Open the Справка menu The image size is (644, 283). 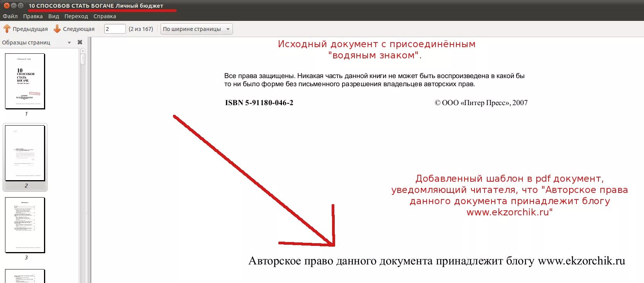(105, 16)
